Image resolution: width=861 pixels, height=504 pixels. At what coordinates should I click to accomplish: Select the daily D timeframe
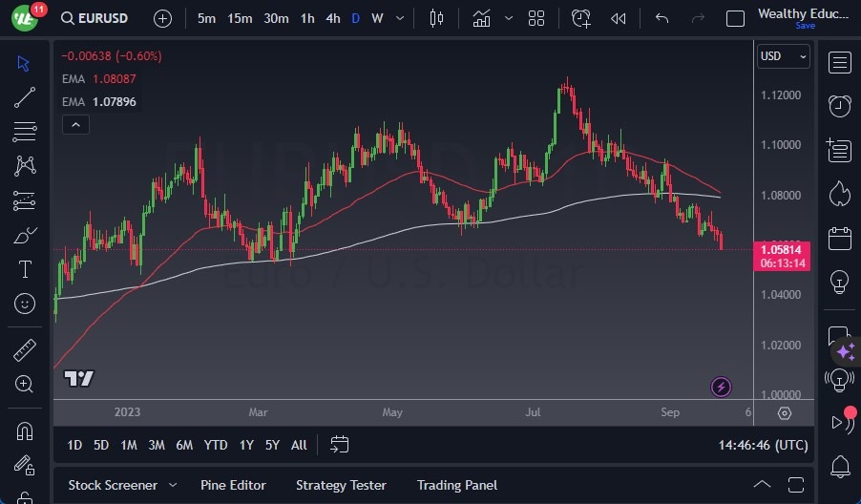click(x=355, y=18)
